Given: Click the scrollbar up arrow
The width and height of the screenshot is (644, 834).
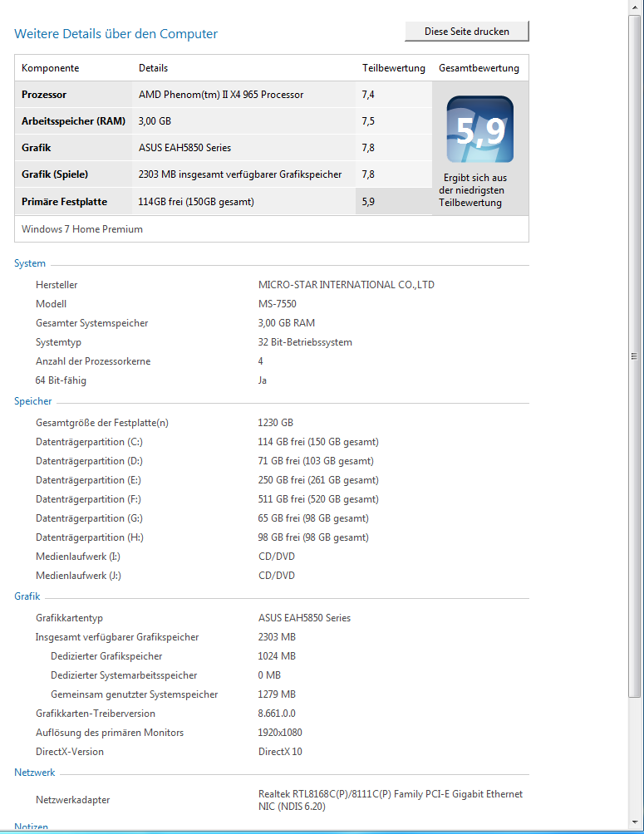Looking at the screenshot, I should (x=634, y=7).
